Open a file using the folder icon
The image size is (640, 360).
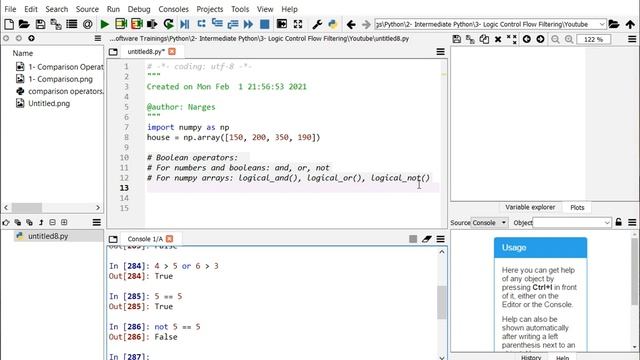(24, 24)
